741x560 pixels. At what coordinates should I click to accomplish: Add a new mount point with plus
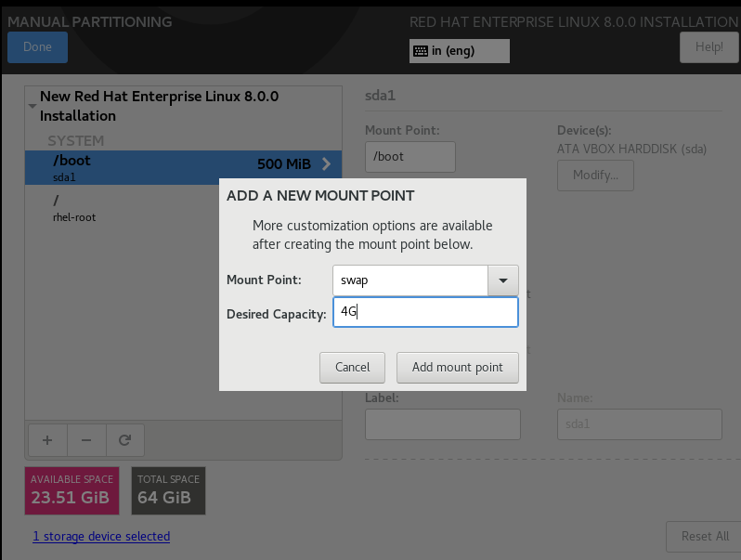(x=47, y=440)
